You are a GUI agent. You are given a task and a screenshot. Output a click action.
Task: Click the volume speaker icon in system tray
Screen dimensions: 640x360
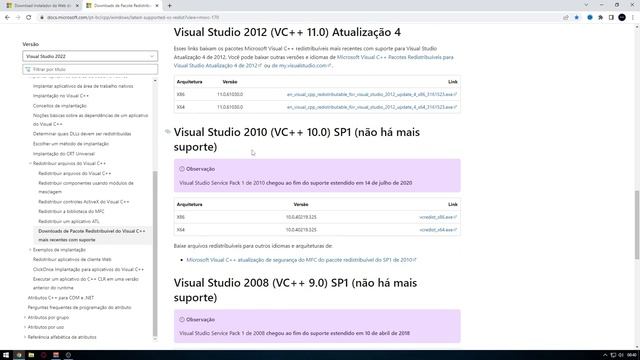point(621,355)
